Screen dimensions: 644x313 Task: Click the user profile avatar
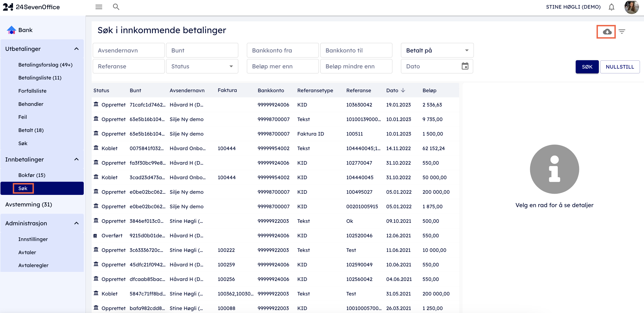[x=631, y=7]
